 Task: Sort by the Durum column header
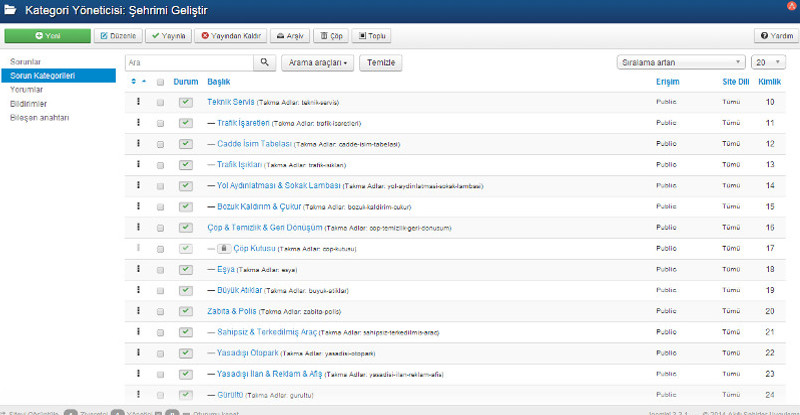pyautogui.click(x=186, y=82)
